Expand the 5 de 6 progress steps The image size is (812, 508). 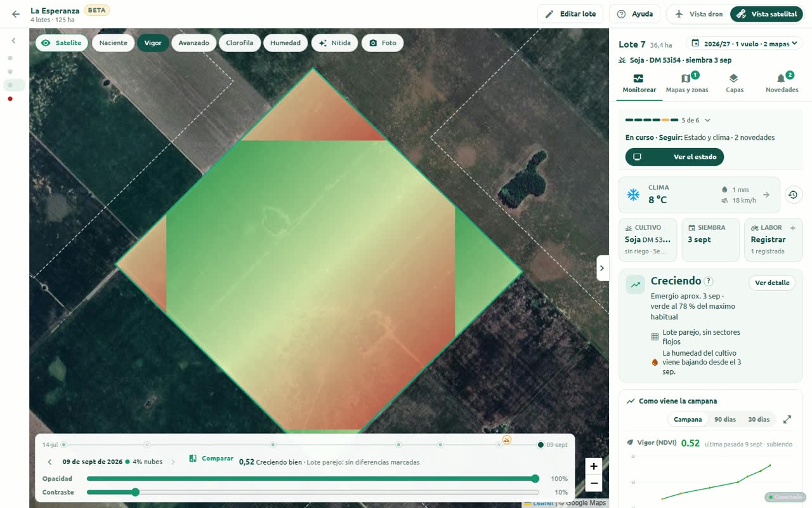(707, 120)
